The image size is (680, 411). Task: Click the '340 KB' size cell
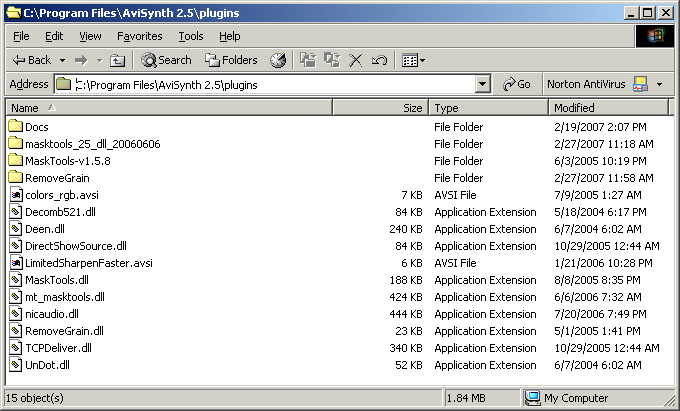tap(405, 348)
